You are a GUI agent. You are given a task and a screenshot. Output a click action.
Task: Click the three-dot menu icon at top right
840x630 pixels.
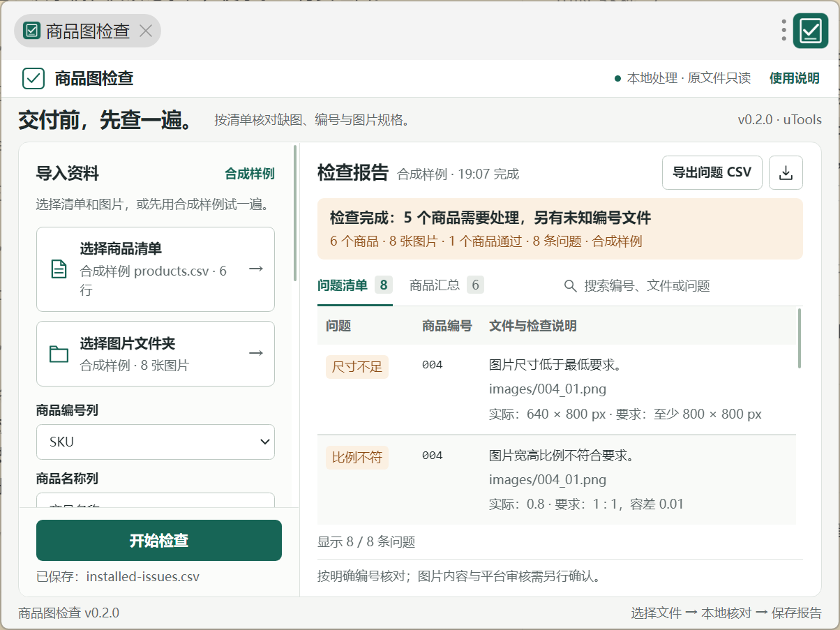(784, 31)
